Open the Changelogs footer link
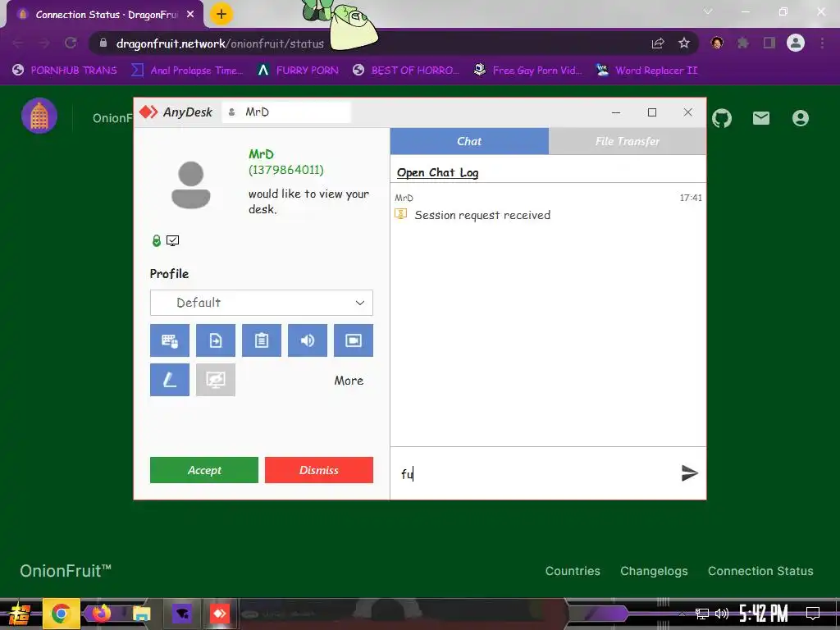This screenshot has width=840, height=630. 654,571
